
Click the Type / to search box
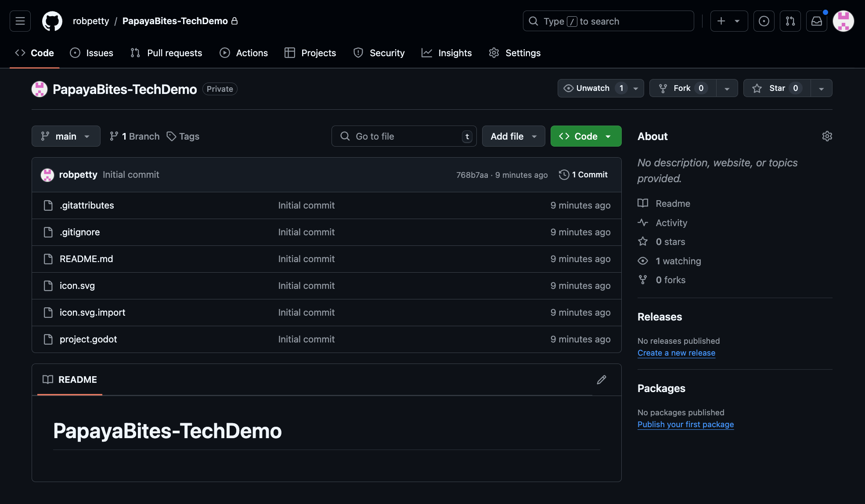(x=608, y=21)
